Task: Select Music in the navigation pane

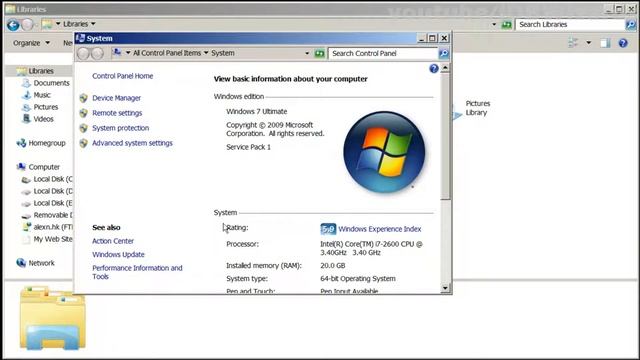Action: (x=42, y=95)
